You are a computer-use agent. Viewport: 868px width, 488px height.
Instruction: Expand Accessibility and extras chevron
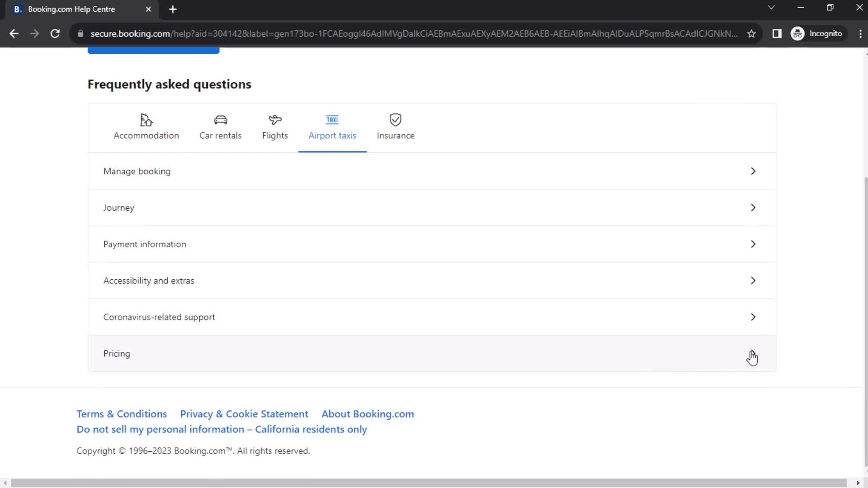point(753,281)
